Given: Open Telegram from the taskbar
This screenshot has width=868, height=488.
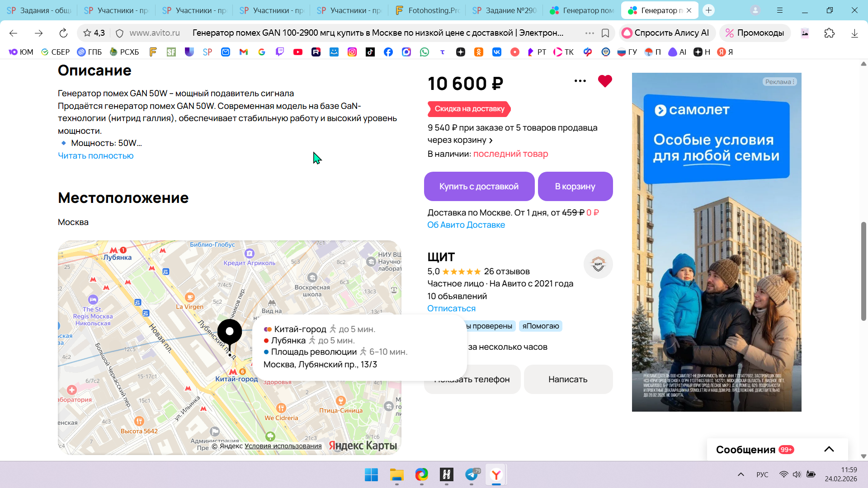Looking at the screenshot, I should 472,474.
